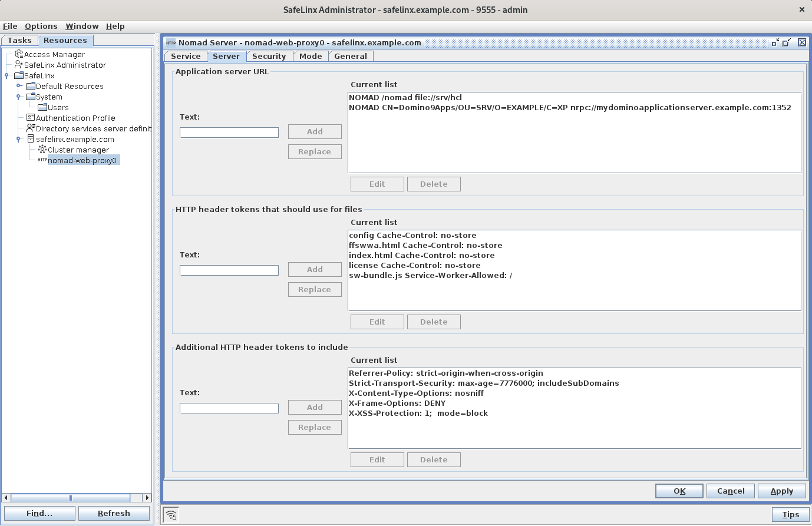The width and height of the screenshot is (812, 526).
Task: Click the resource tree scrollbar left arrow
Action: point(6,498)
